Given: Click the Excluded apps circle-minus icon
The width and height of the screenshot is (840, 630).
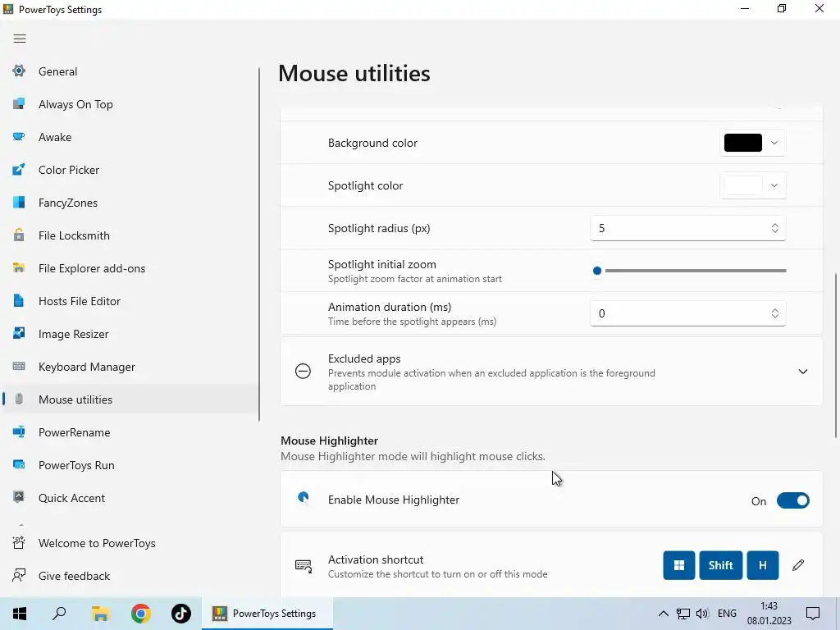Looking at the screenshot, I should tap(304, 372).
